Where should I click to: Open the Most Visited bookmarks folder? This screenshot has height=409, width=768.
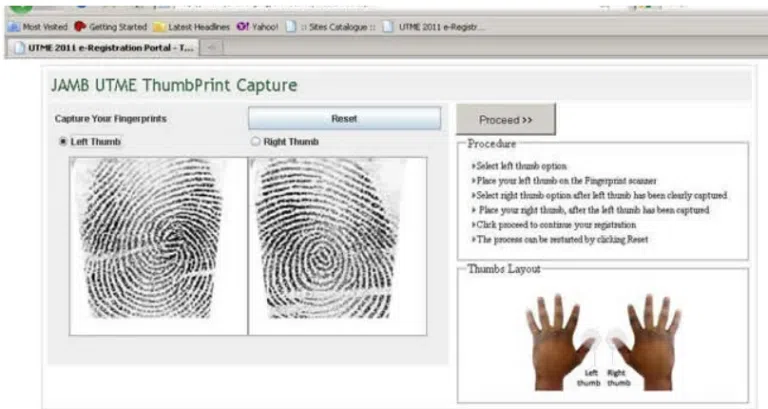[40, 27]
